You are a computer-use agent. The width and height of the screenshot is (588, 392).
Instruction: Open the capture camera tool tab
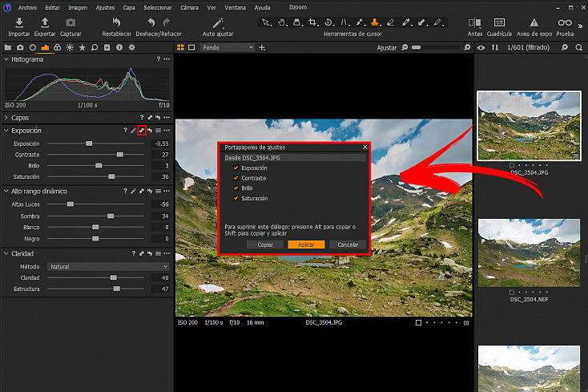(20, 47)
